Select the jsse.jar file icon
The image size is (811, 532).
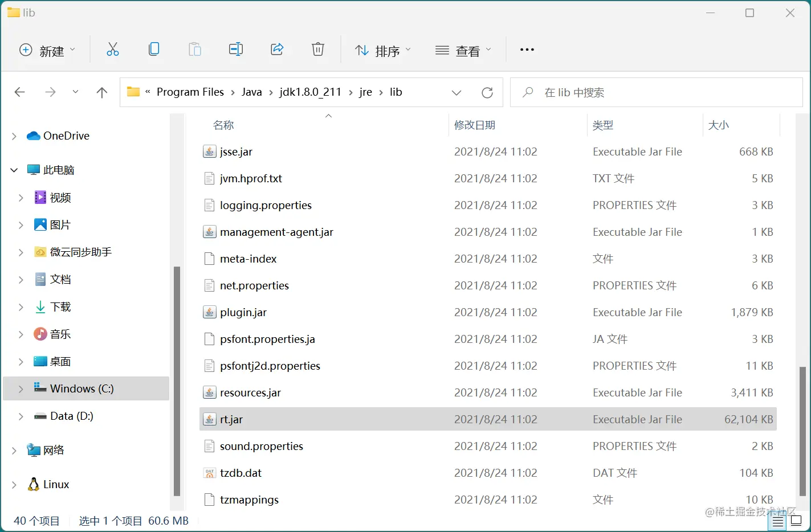click(x=210, y=152)
